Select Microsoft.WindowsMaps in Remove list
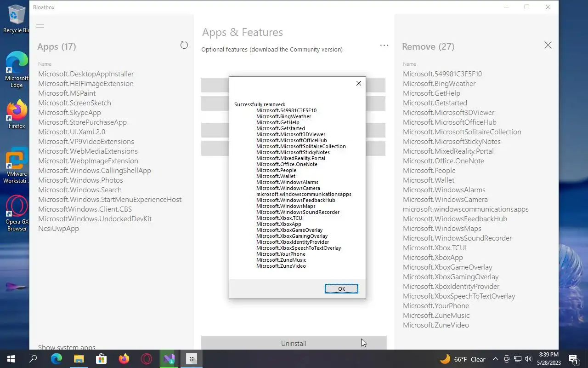588x368 pixels. [x=442, y=228]
